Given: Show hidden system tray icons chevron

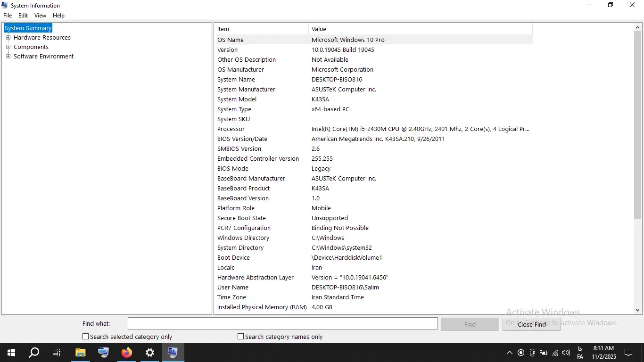Looking at the screenshot, I should 509,353.
